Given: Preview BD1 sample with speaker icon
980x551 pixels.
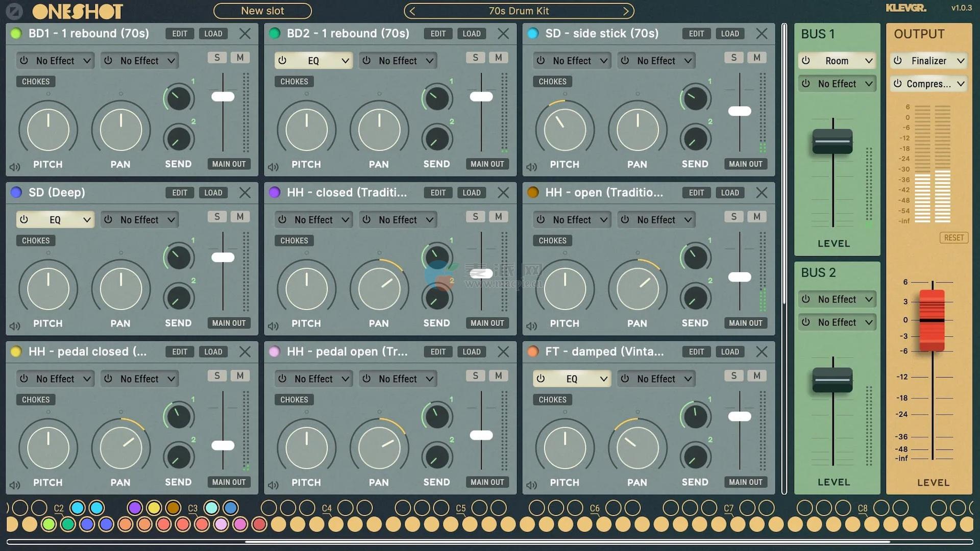Looking at the screenshot, I should point(15,167).
